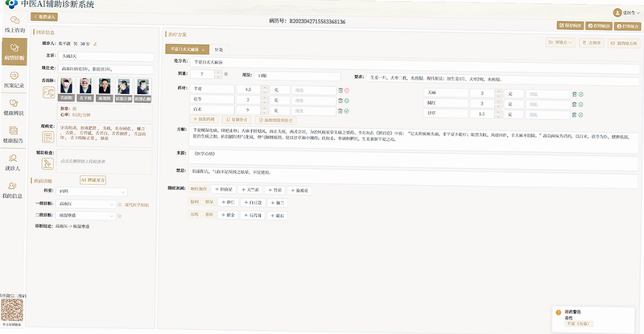Delete the 茯苓 herb row
The height and width of the screenshot is (334, 644).
[341, 101]
